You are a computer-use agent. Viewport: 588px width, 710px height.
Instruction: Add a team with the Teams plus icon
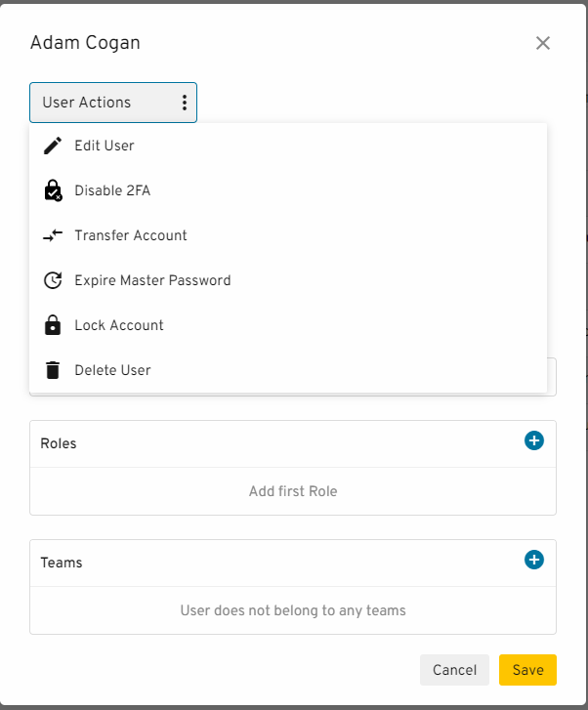[x=534, y=560]
